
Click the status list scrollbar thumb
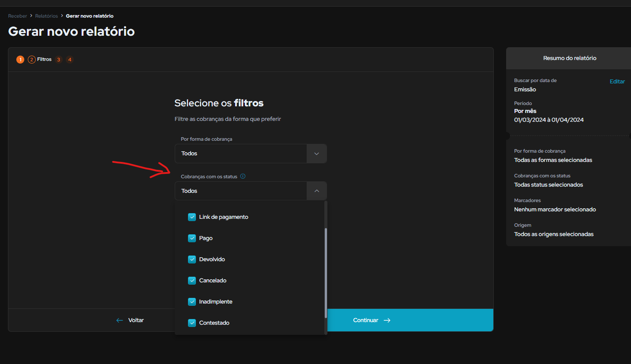pos(326,273)
